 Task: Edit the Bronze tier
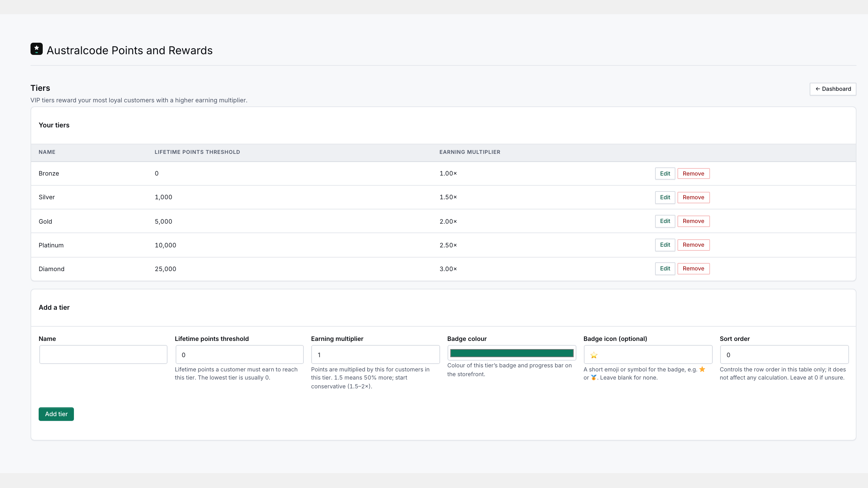pyautogui.click(x=665, y=174)
